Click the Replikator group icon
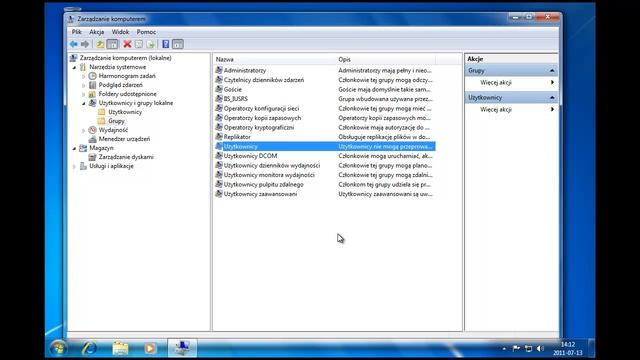Screen dimensions: 640x360 coord(219,137)
